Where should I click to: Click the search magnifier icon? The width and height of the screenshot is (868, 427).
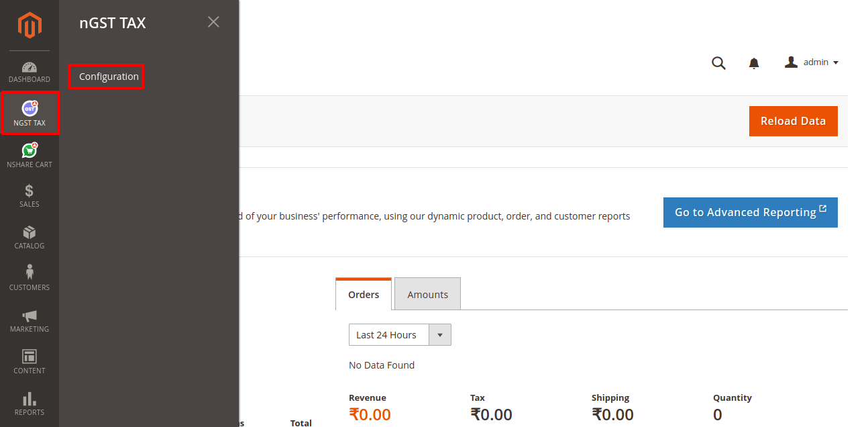point(718,63)
